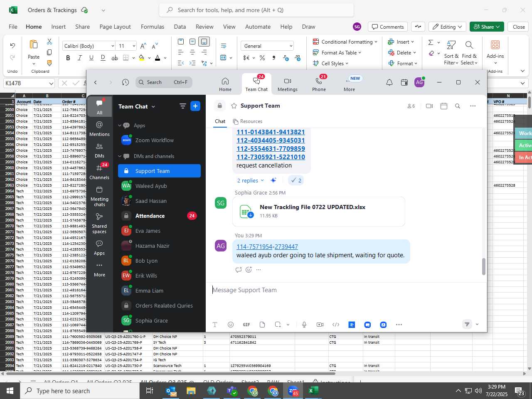Open Zoom notifications bell

(x=389, y=82)
